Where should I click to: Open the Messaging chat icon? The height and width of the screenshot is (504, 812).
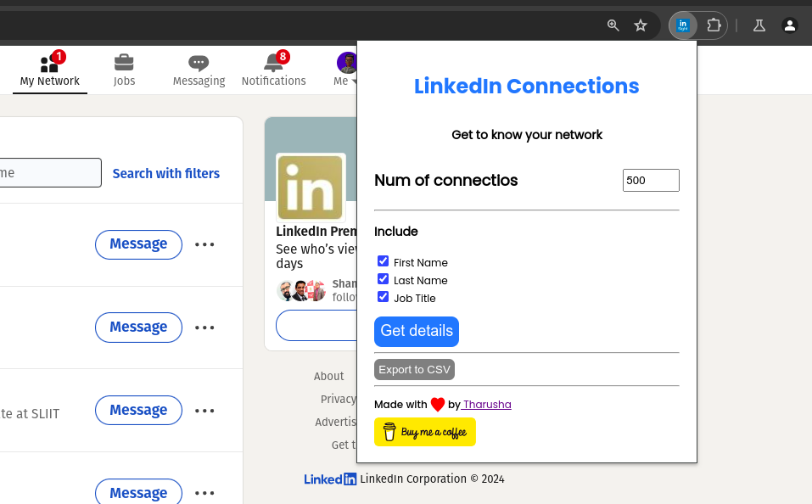pyautogui.click(x=199, y=63)
